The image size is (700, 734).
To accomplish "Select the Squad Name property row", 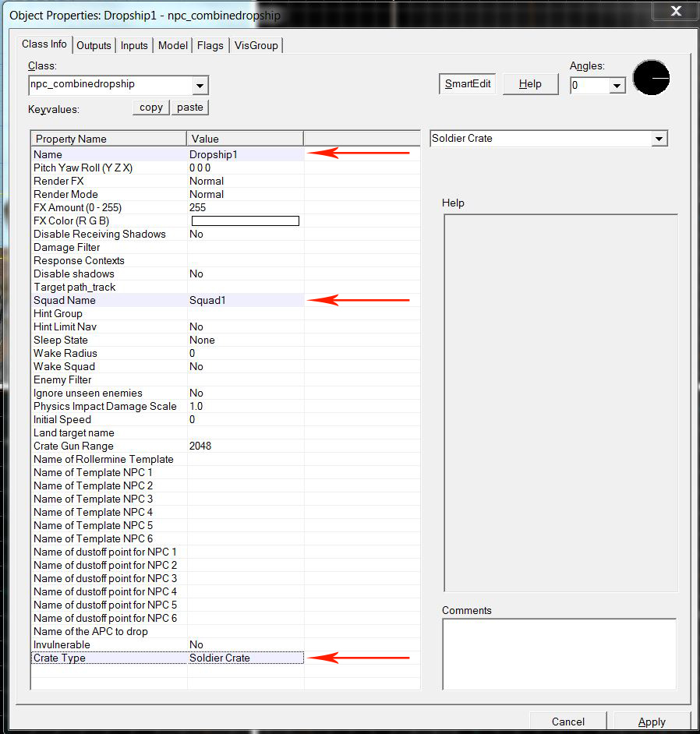I will coord(168,301).
